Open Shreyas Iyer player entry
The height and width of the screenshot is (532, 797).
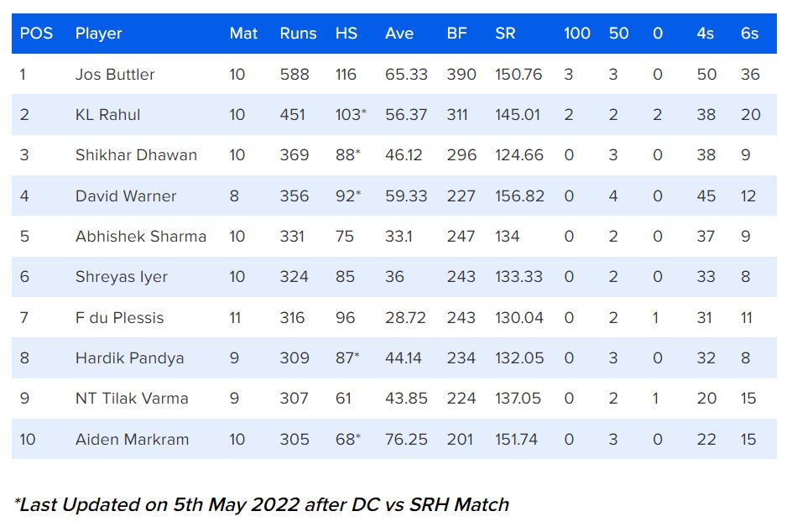tap(122, 277)
